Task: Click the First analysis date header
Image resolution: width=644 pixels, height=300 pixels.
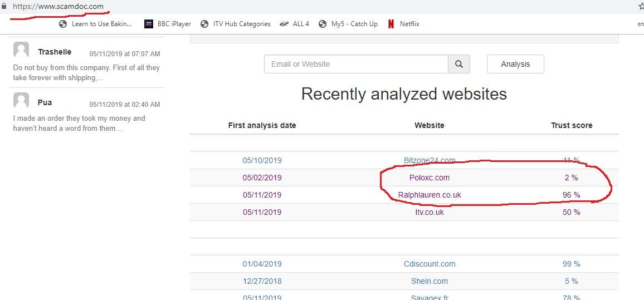Action: click(x=262, y=125)
